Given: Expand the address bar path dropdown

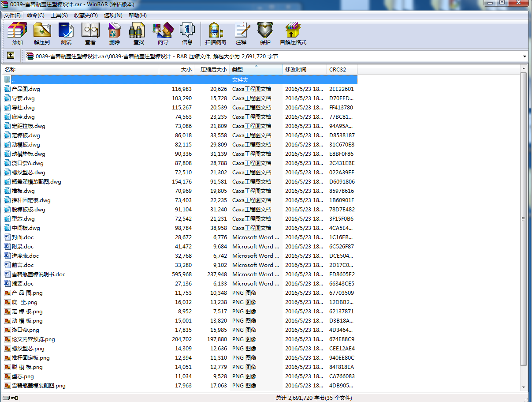Looking at the screenshot, I should 525,56.
